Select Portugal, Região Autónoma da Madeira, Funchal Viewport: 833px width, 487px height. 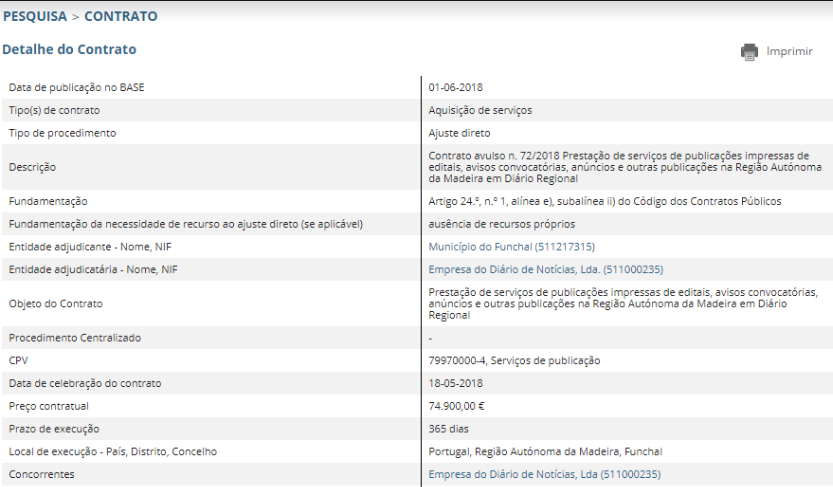tap(545, 452)
